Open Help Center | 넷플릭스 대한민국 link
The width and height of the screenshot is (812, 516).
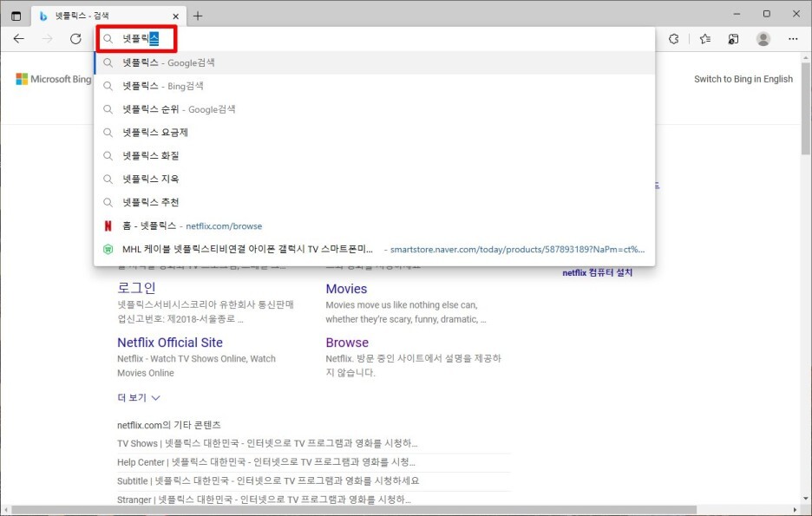[266, 461]
